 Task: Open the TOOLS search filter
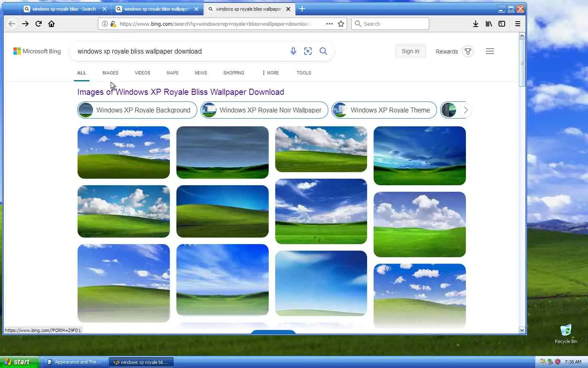[x=304, y=73]
